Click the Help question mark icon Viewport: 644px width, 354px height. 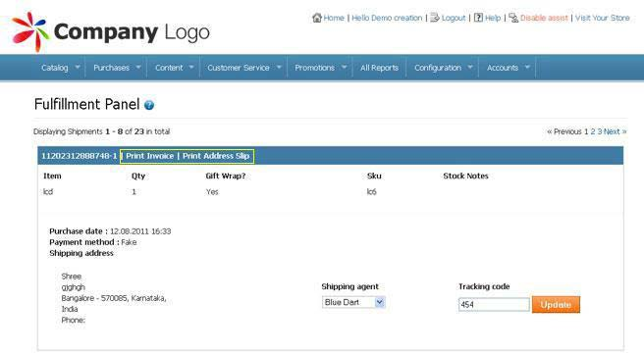[478, 18]
